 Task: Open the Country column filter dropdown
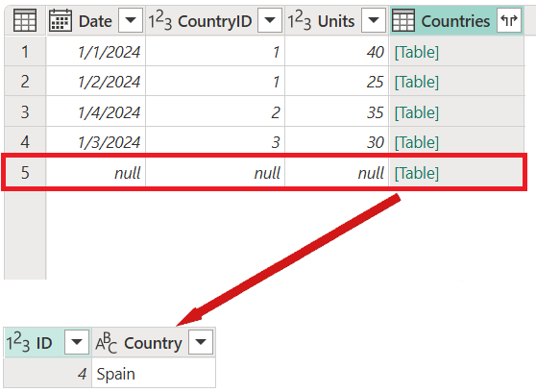[x=201, y=342]
